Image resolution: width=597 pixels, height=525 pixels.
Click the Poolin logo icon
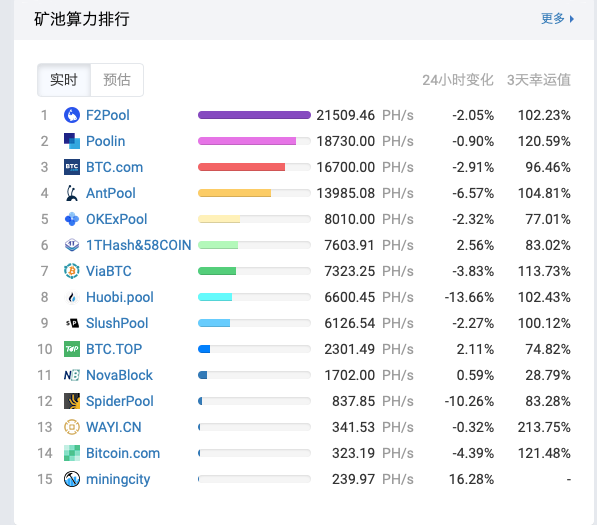coord(72,141)
